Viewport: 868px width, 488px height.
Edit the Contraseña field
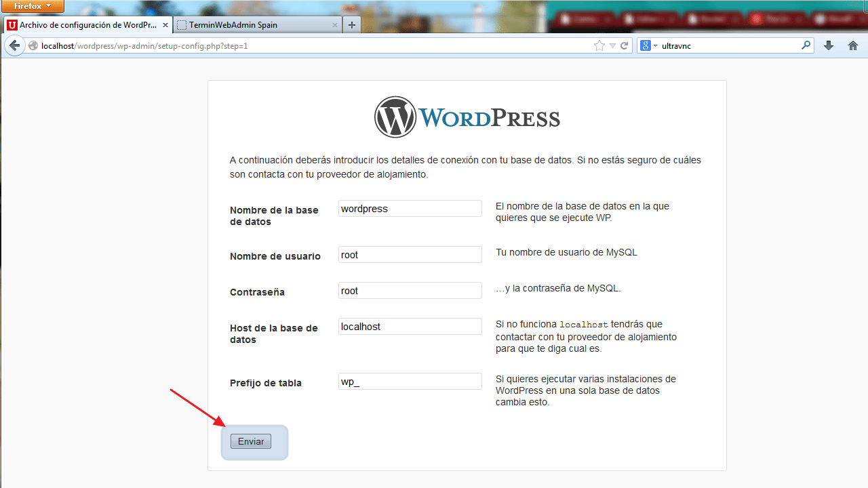pos(410,291)
